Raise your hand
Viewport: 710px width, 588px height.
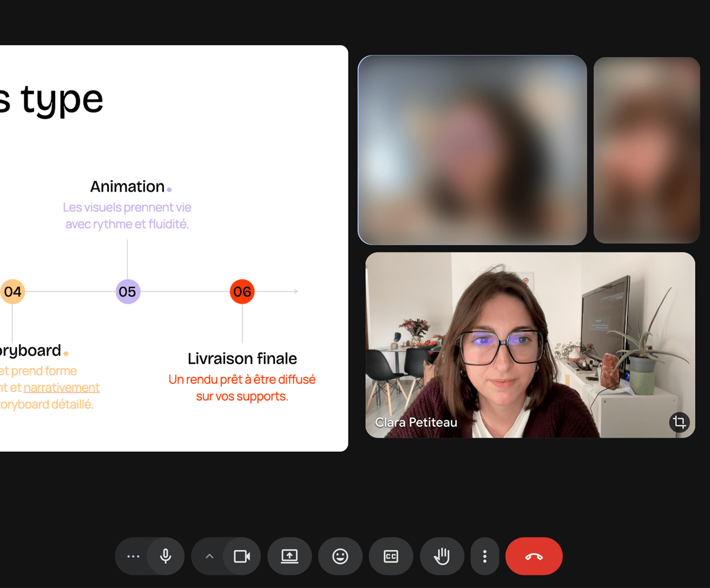pyautogui.click(x=442, y=556)
